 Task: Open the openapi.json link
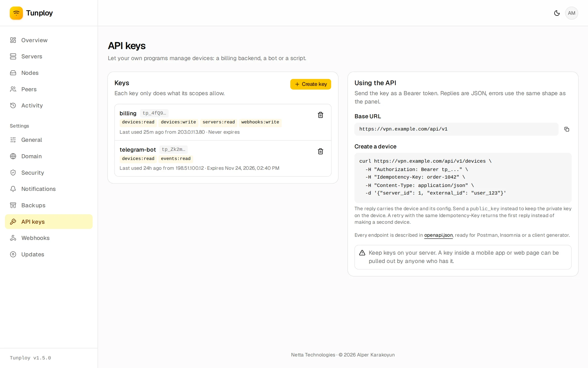click(438, 235)
